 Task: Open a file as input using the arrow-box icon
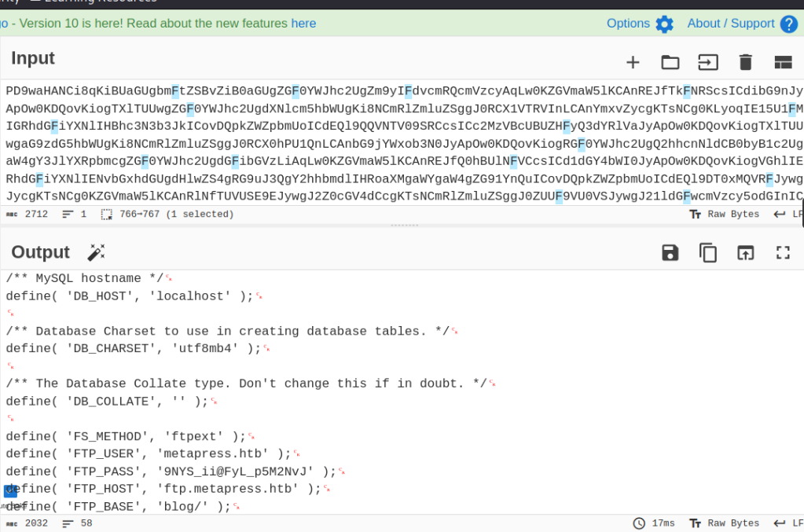coord(708,63)
